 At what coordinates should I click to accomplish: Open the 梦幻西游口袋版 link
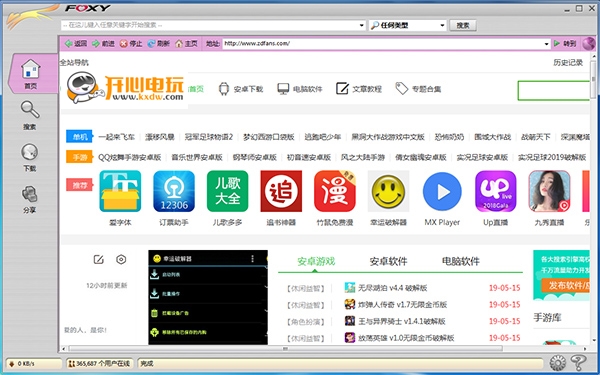point(269,137)
